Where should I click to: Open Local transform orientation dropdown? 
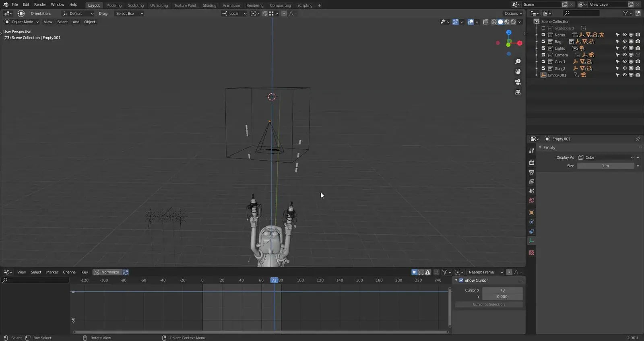click(x=234, y=13)
